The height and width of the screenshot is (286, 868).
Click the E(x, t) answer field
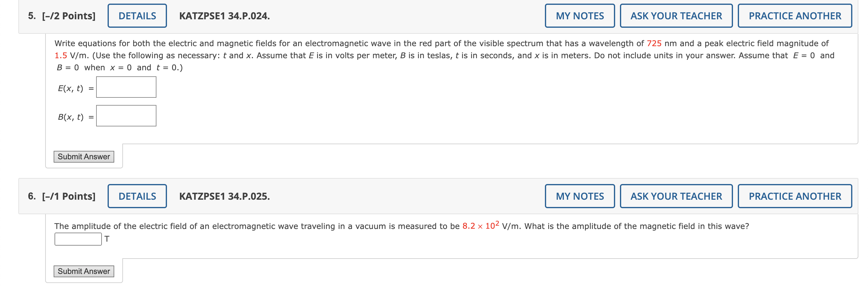click(126, 87)
